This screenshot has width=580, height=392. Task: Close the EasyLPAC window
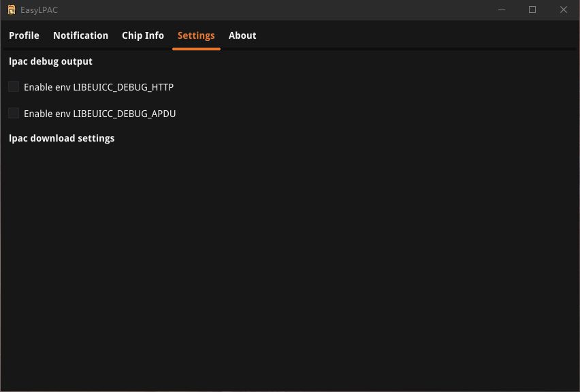[564, 10]
